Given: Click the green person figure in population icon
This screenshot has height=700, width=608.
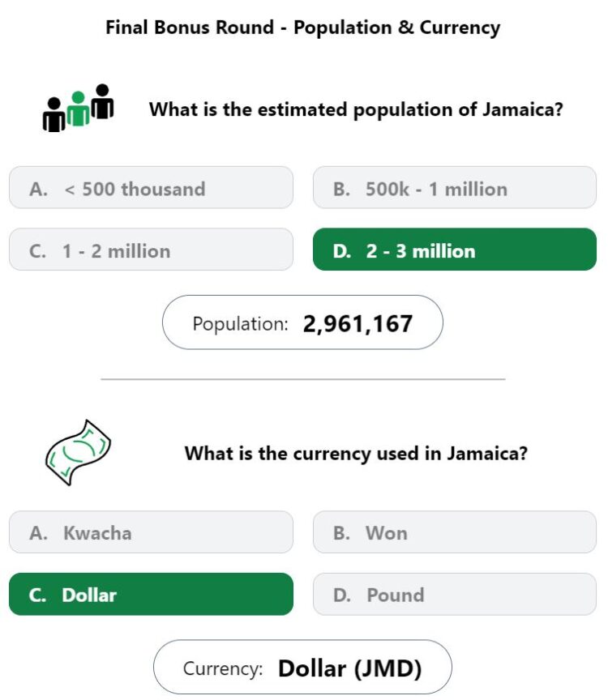Looking at the screenshot, I should click(78, 109).
